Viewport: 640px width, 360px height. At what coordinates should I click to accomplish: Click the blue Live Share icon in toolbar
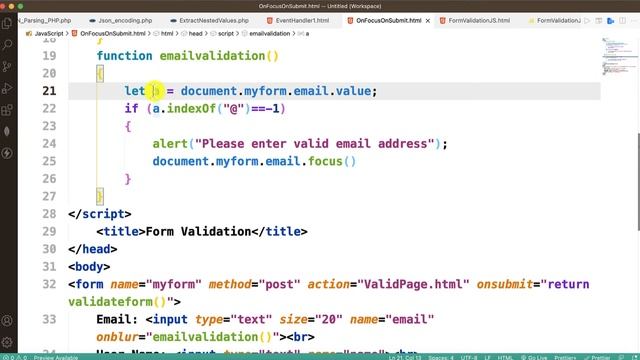611,20
